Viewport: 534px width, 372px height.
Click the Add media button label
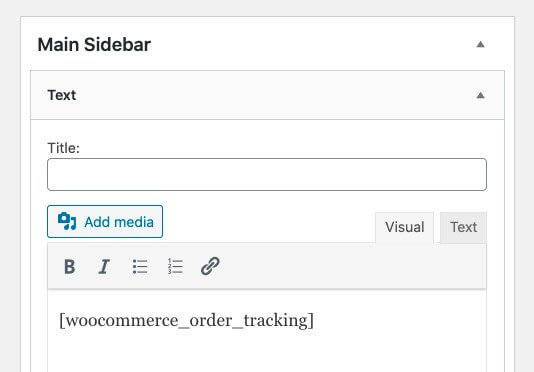tap(119, 222)
